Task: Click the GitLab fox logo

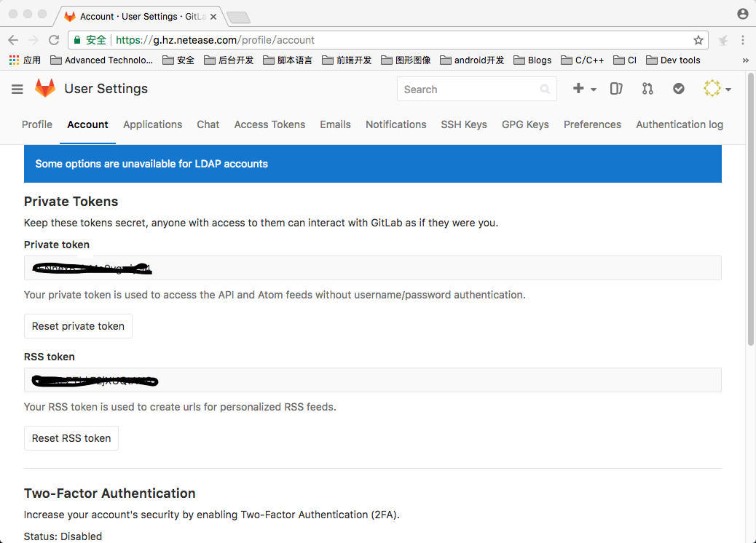Action: 45,88
